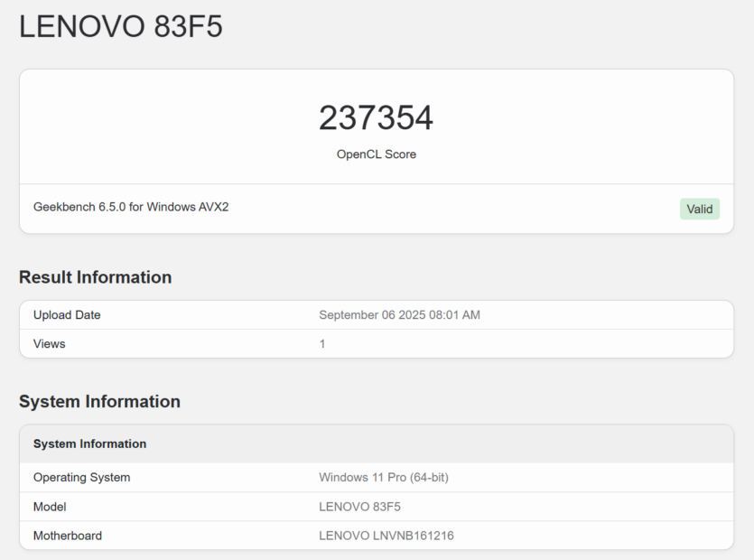
Task: Click inside the score card panel area
Action: point(377,151)
